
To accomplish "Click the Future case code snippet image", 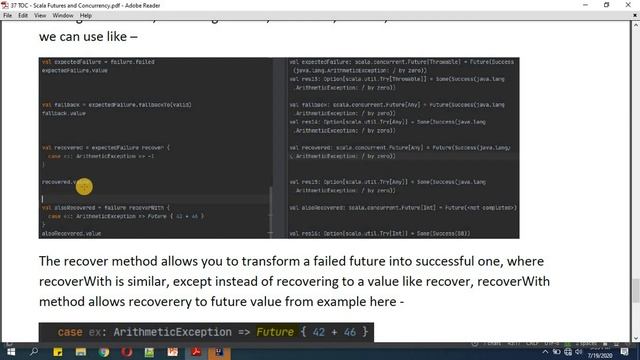I will (x=206, y=332).
